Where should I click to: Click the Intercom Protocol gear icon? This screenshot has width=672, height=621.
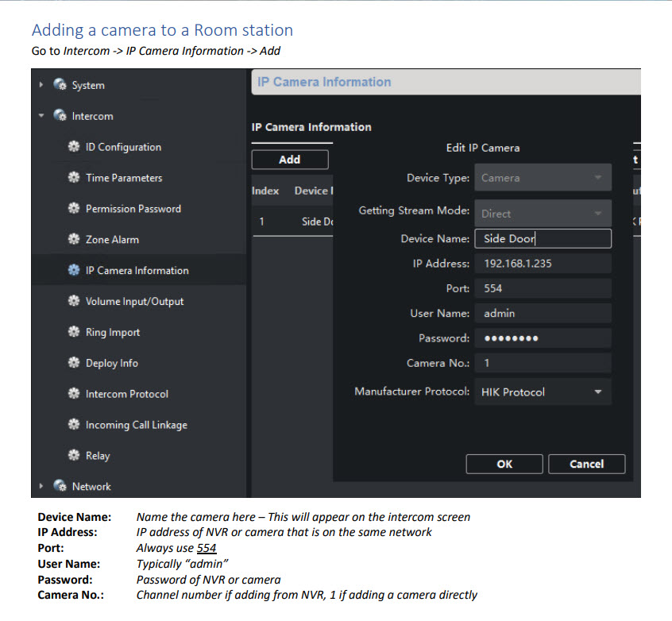pos(74,393)
